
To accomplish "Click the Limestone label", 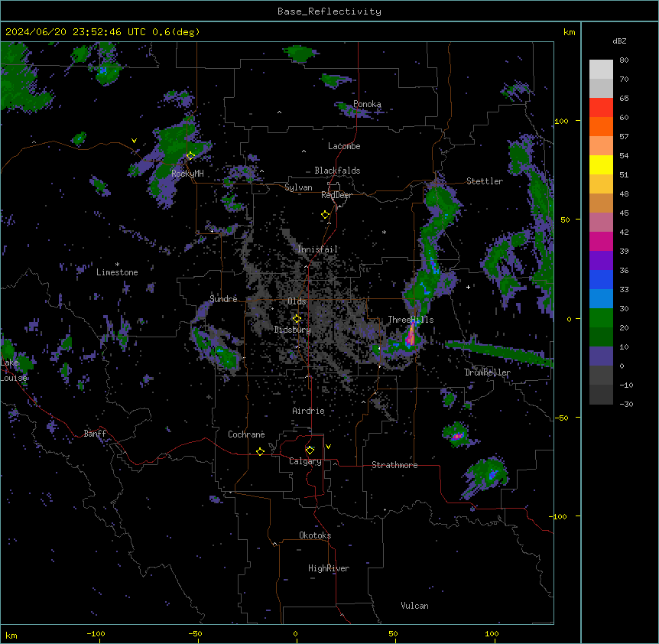I will [x=117, y=272].
